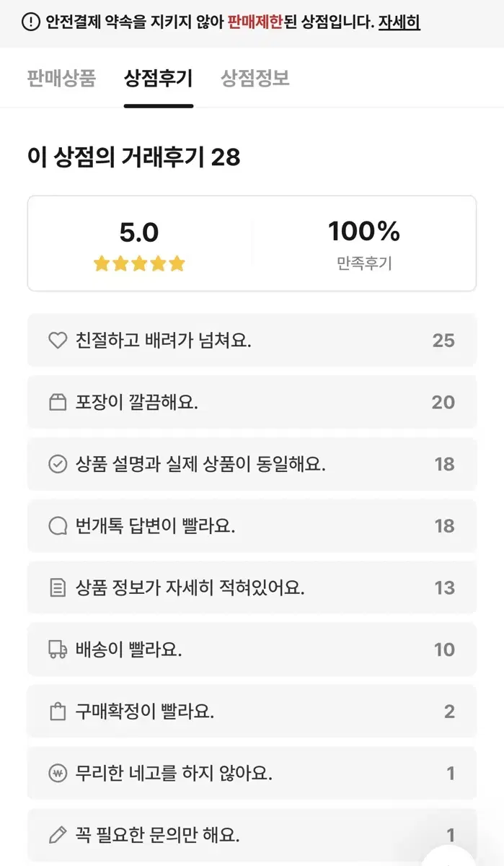Tap the count 20 on 포장이 깔끔해요 row

(443, 403)
